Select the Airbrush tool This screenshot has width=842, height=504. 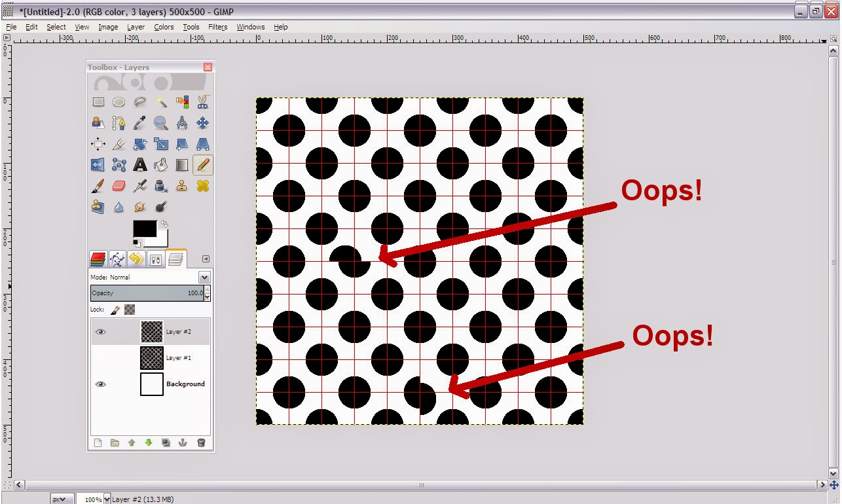[x=139, y=186]
